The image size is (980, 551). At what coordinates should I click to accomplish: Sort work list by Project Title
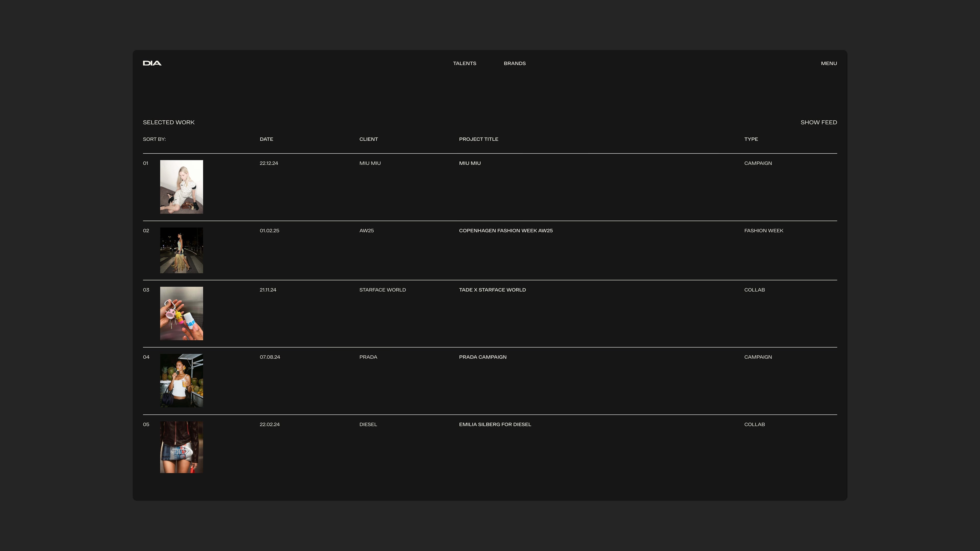[478, 139]
